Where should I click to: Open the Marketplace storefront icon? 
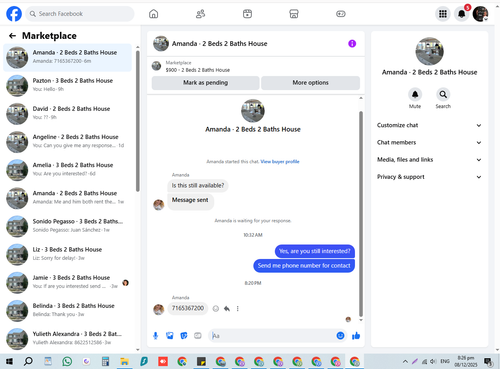click(294, 14)
